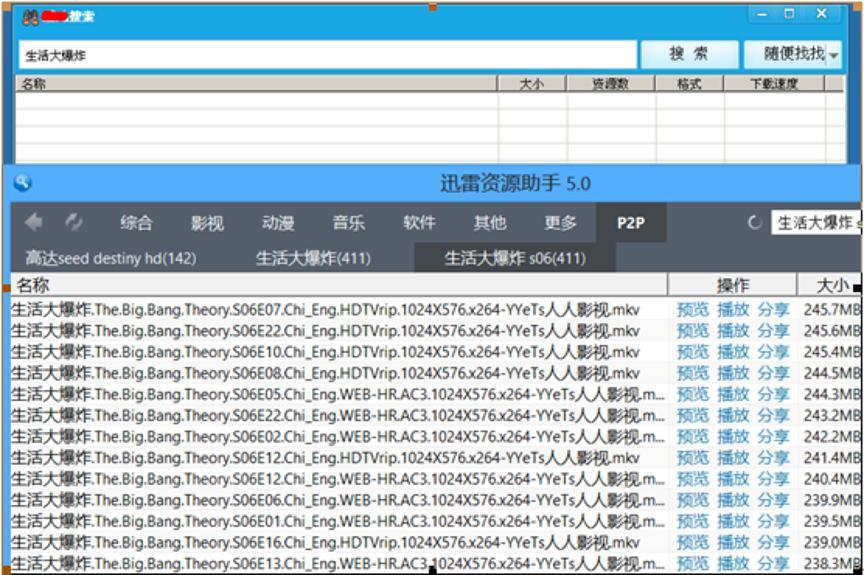Click the reload spinner beside search box
Image resolution: width=864 pixels, height=575 pixels.
pos(754,223)
